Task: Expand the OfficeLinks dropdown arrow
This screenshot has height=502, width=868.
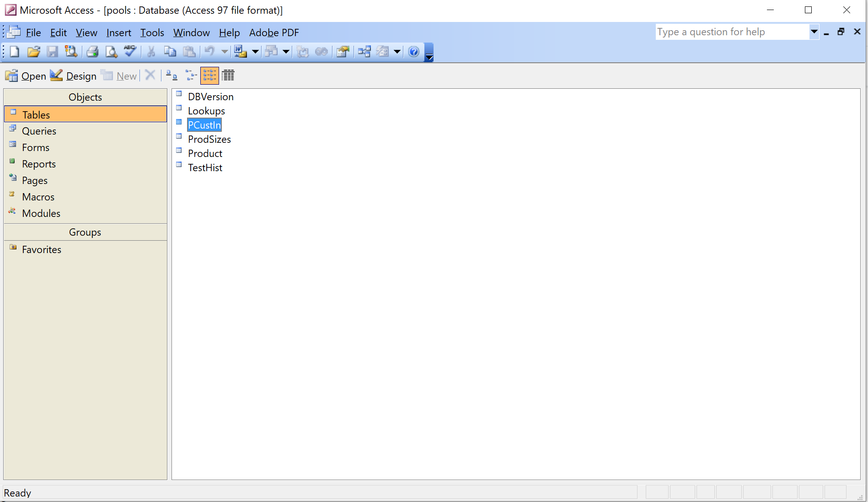Action: point(255,52)
